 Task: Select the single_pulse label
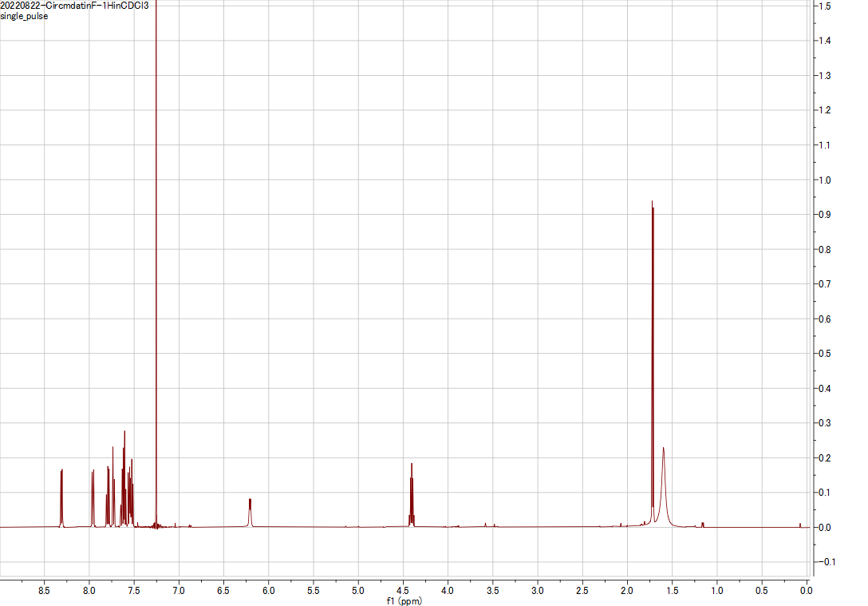(x=24, y=15)
